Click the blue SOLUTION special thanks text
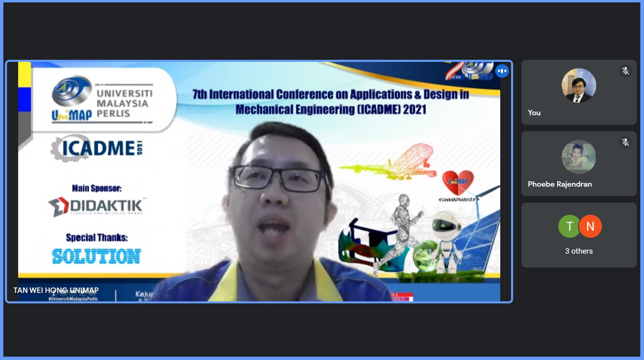The height and width of the screenshot is (360, 644). [97, 256]
